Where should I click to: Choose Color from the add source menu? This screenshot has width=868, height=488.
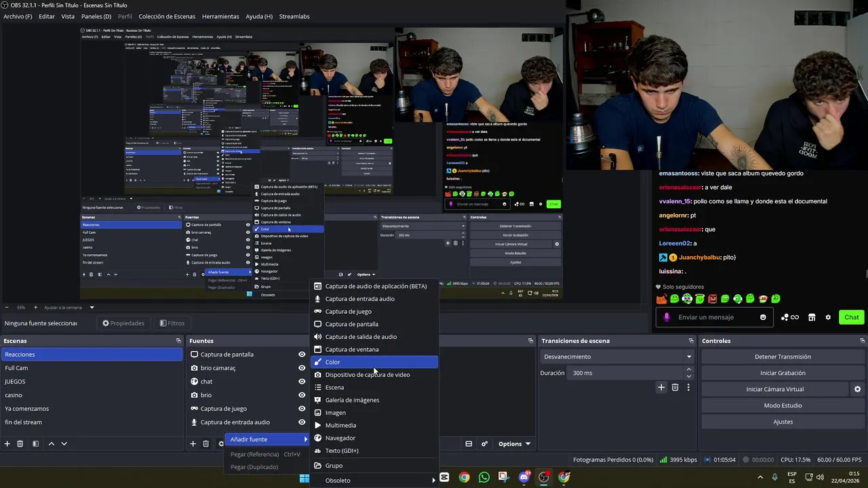pos(374,362)
